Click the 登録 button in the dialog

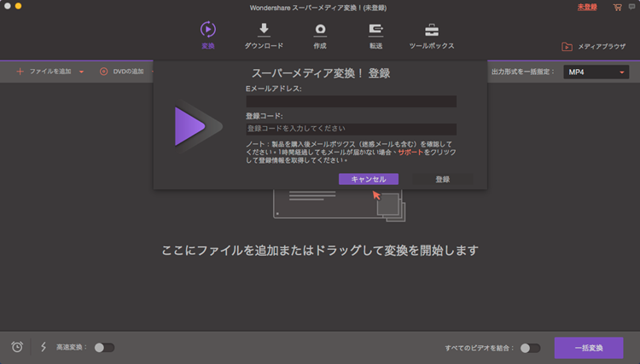pos(442,179)
